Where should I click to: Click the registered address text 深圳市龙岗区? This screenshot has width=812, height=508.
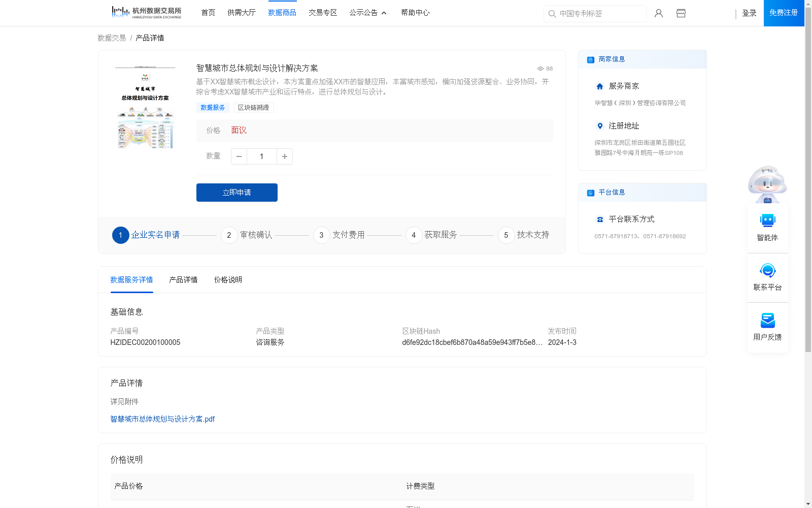pyautogui.click(x=640, y=148)
